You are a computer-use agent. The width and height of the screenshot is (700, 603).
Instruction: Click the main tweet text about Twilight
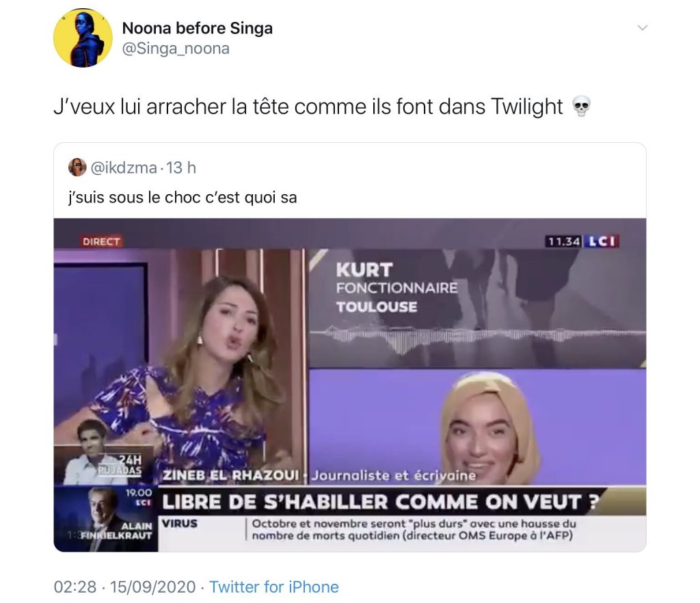pyautogui.click(x=308, y=107)
